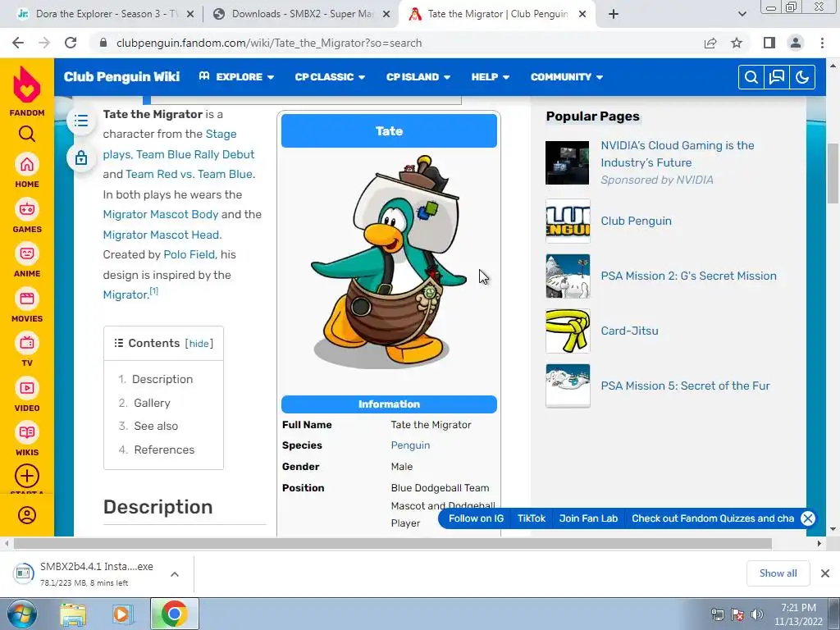Hide the Contents box

tap(199, 344)
